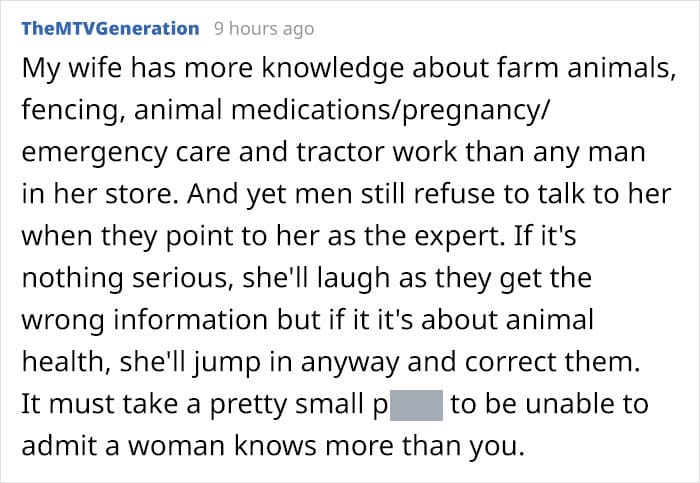The width and height of the screenshot is (700, 483).
Task: Click the '9 hours ago' timestamp
Action: coord(264,29)
